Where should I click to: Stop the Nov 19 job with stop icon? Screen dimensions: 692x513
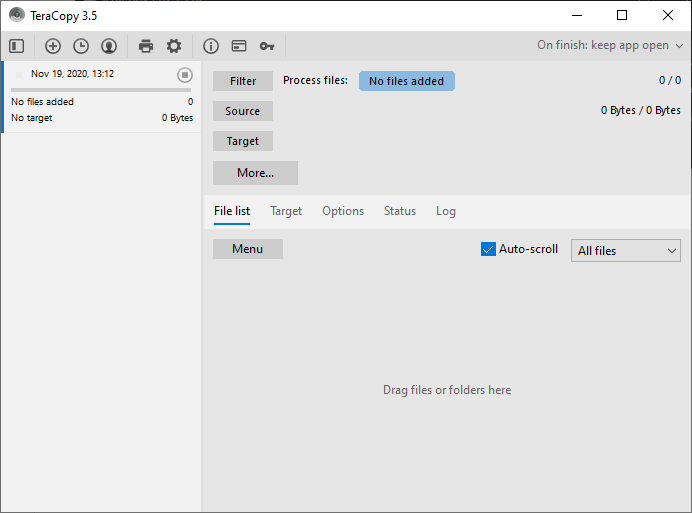click(185, 75)
